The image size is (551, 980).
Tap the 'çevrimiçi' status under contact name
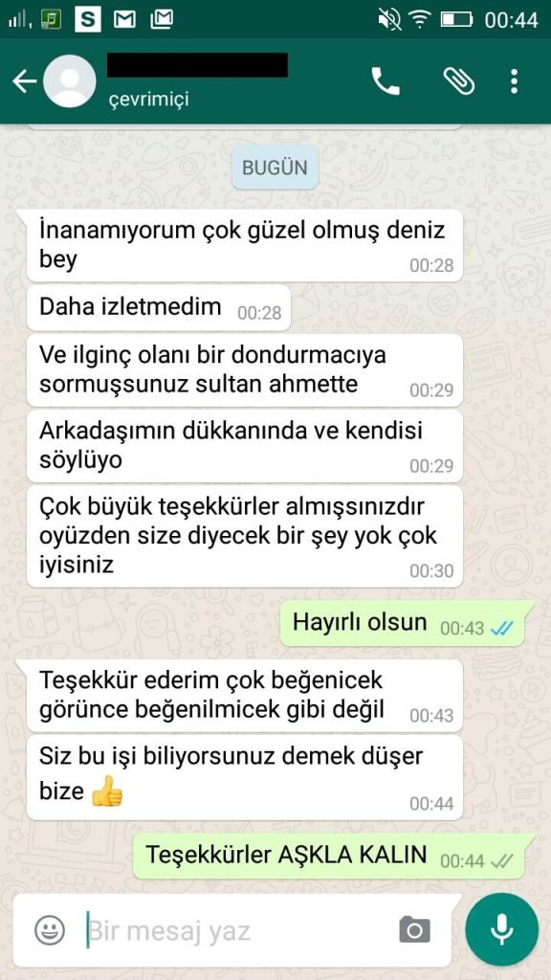click(150, 99)
